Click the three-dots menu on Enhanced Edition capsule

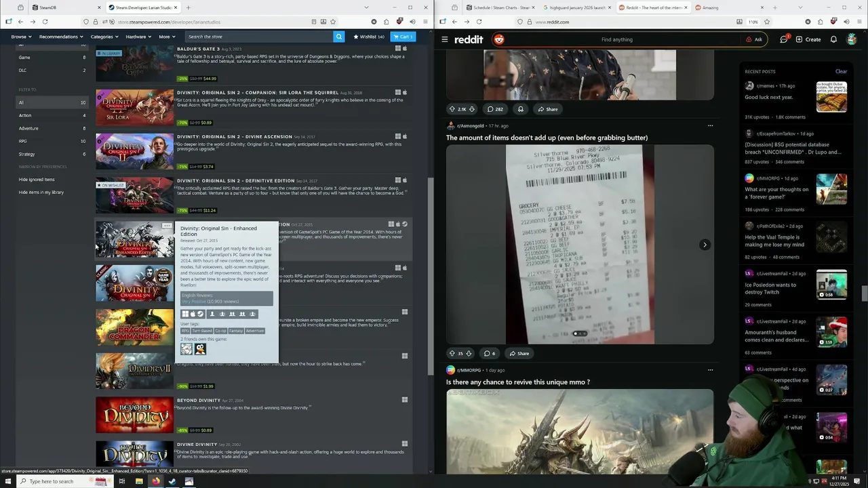(167, 226)
